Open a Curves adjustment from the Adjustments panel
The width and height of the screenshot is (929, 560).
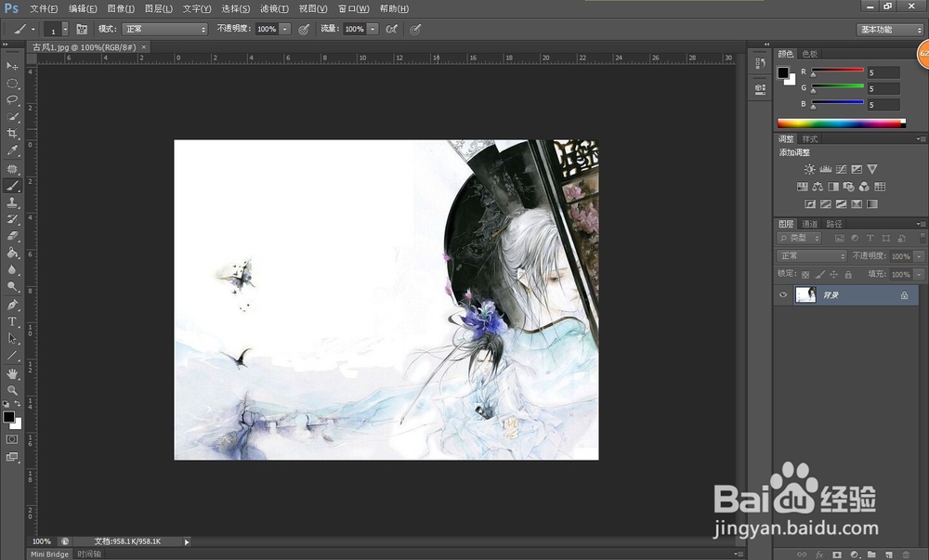click(842, 169)
